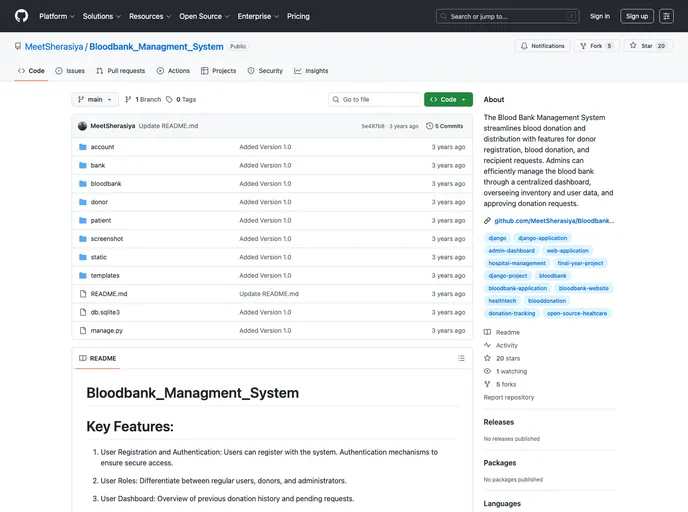Screen dimensions: 688x512
Task: Click the link icon beside repository URL
Action: pyautogui.click(x=487, y=221)
